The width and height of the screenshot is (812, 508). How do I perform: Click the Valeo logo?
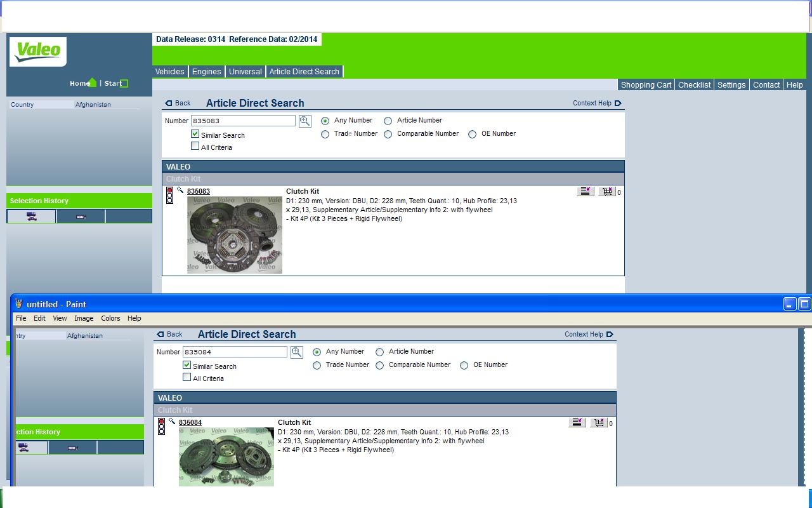coord(38,51)
